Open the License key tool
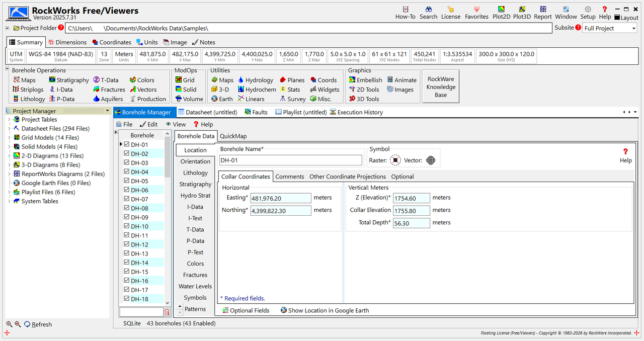 [451, 13]
